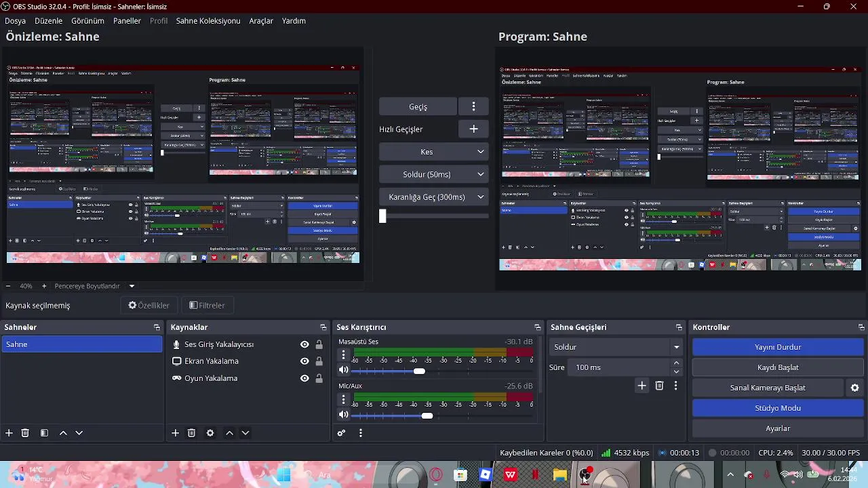Lock the Ekran Yakalama source

coord(319,361)
